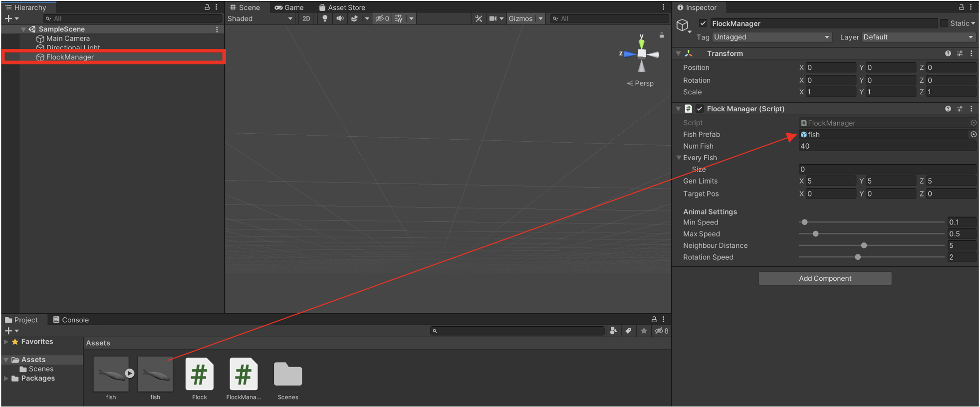This screenshot has height=407, width=980.
Task: Open Static options dropdown arrow
Action: point(973,23)
